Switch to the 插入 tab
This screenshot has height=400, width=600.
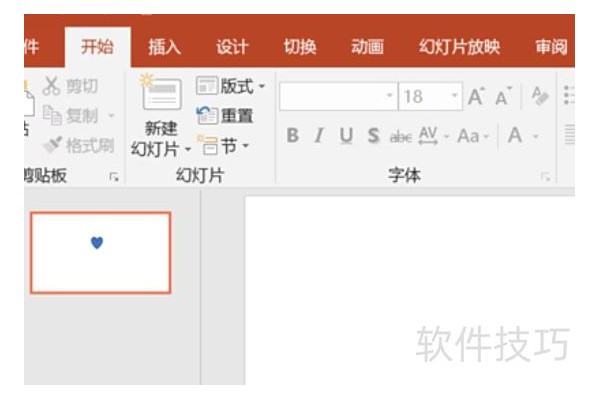click(x=165, y=47)
